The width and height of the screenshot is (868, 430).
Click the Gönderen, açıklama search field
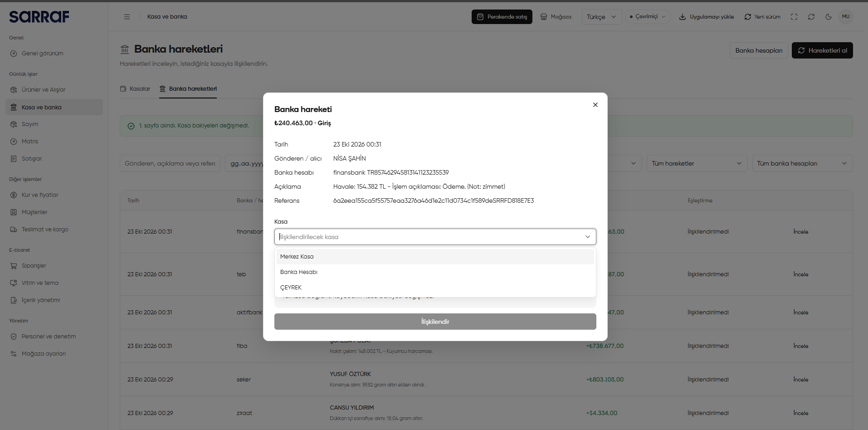[x=170, y=163]
